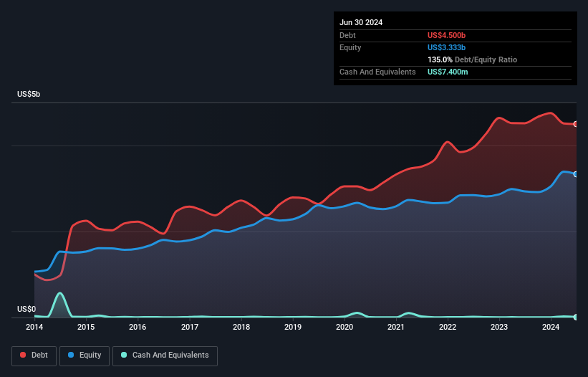Toggle Cash And Equivalents legend button

[x=165, y=355]
